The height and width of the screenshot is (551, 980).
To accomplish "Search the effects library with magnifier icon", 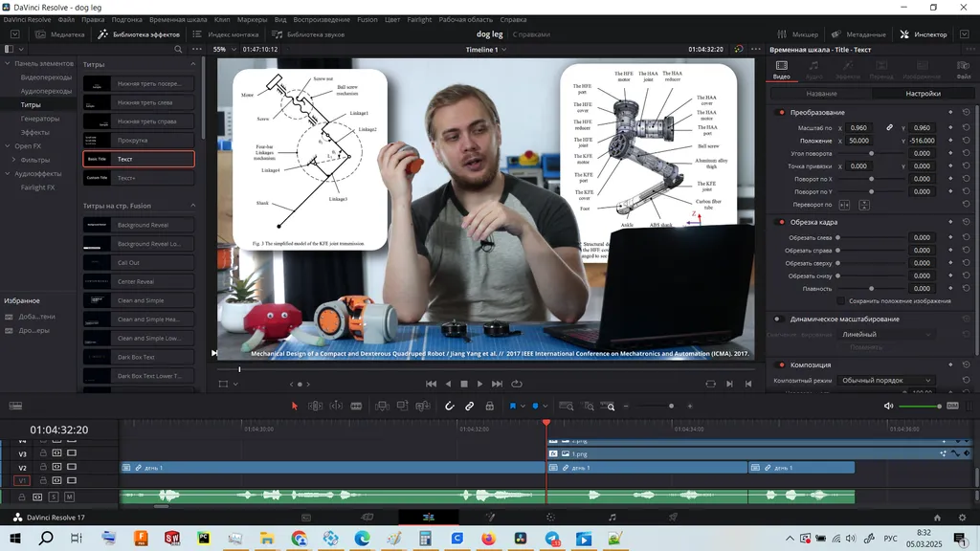I will (x=178, y=50).
